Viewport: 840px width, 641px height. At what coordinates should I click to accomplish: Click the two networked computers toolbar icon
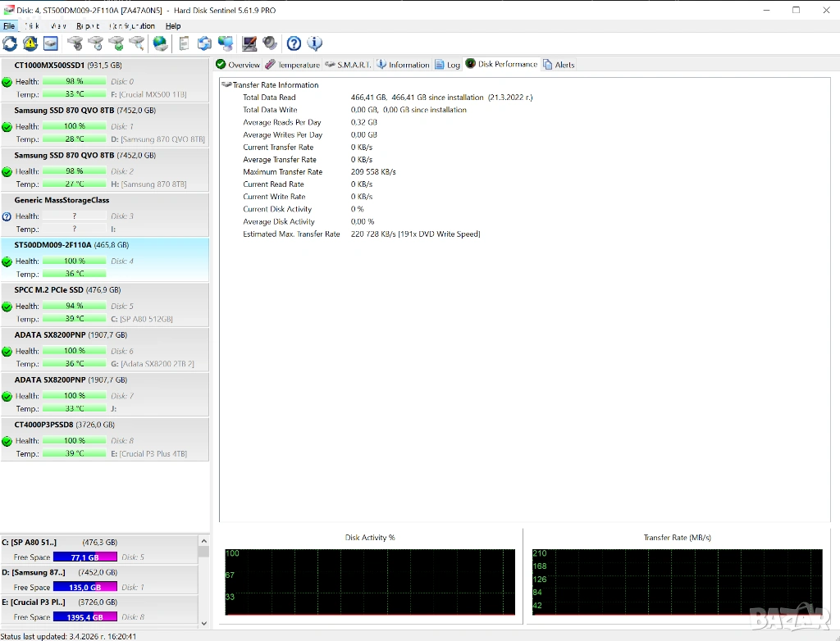[226, 43]
